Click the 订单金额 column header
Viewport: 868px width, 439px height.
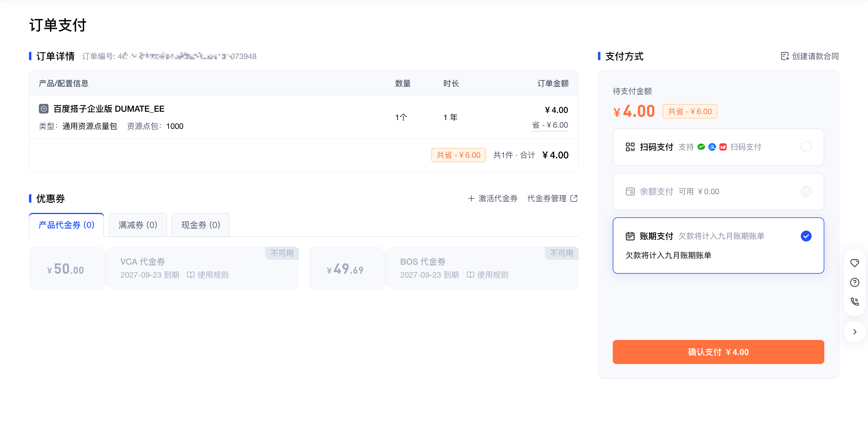tap(553, 83)
